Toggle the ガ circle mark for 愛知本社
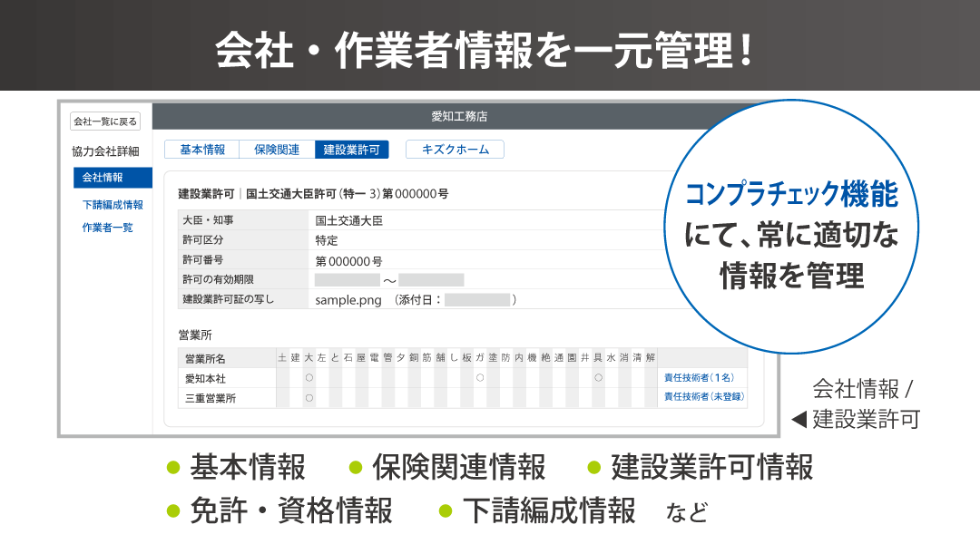This screenshot has width=980, height=544. click(480, 377)
